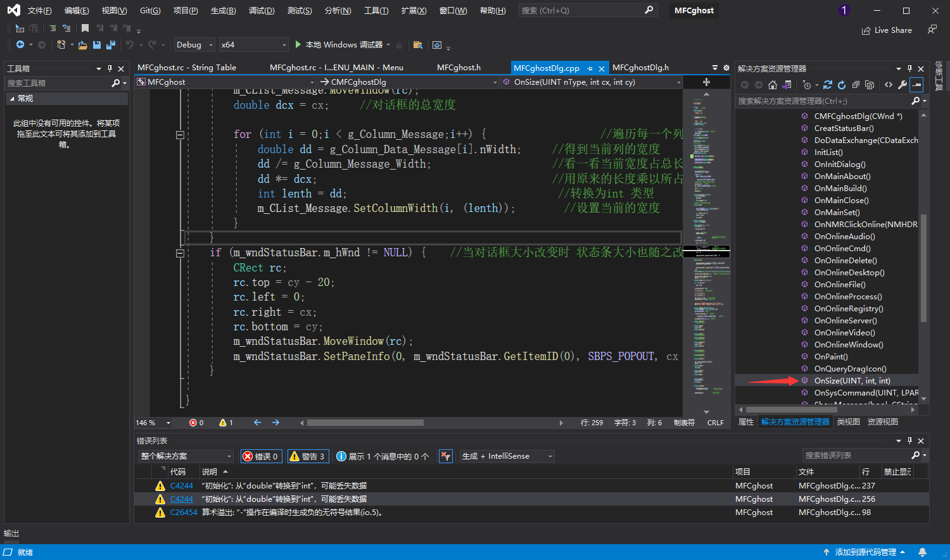Viewport: 950px width, 560px height.
Task: Click the Save All toolbar icon
Action: tap(111, 45)
